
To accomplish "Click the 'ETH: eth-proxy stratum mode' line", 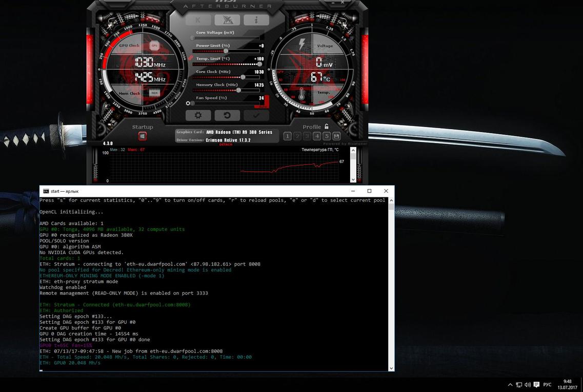I will click(79, 281).
